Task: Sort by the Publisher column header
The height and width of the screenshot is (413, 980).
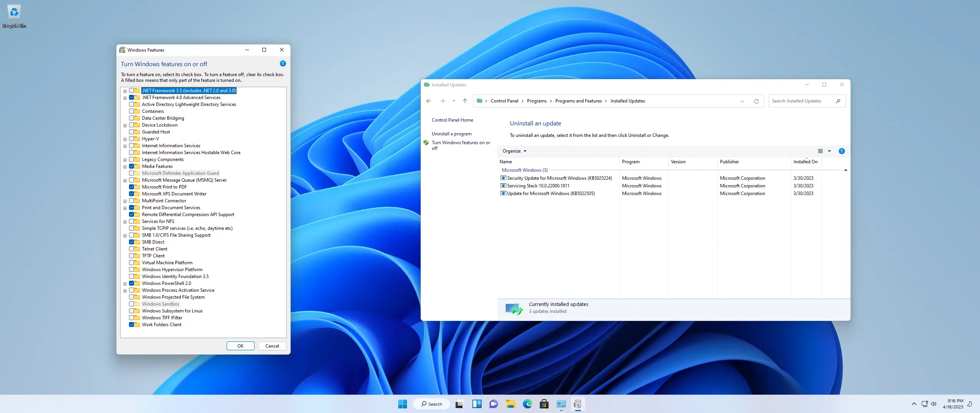Action: click(729, 162)
